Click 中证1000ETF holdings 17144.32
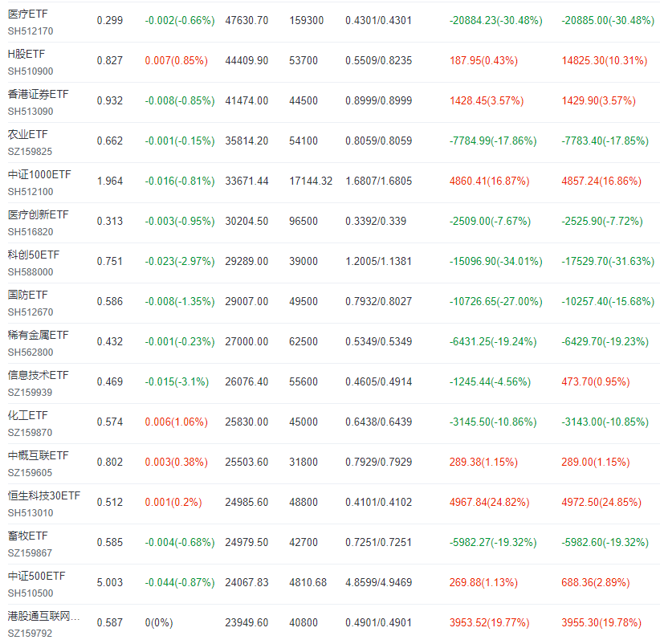The width and height of the screenshot is (660, 644). tap(311, 181)
